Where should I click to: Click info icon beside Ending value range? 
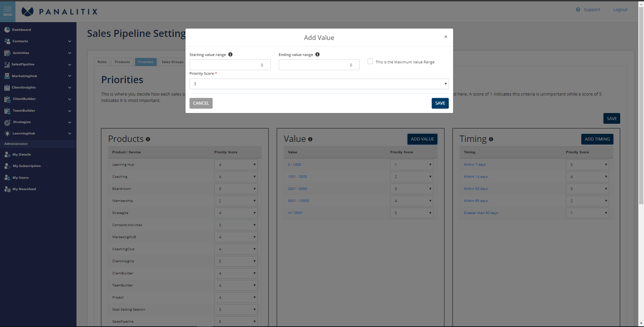coord(317,54)
